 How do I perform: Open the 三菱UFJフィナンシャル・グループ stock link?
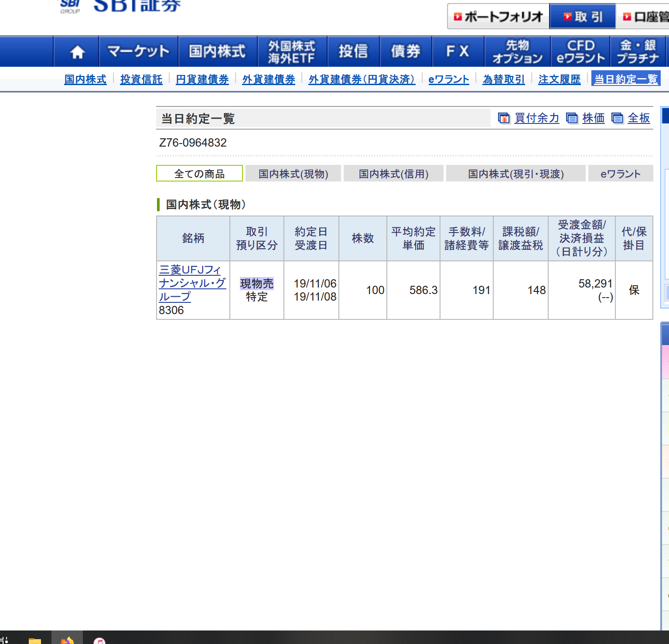point(192,283)
